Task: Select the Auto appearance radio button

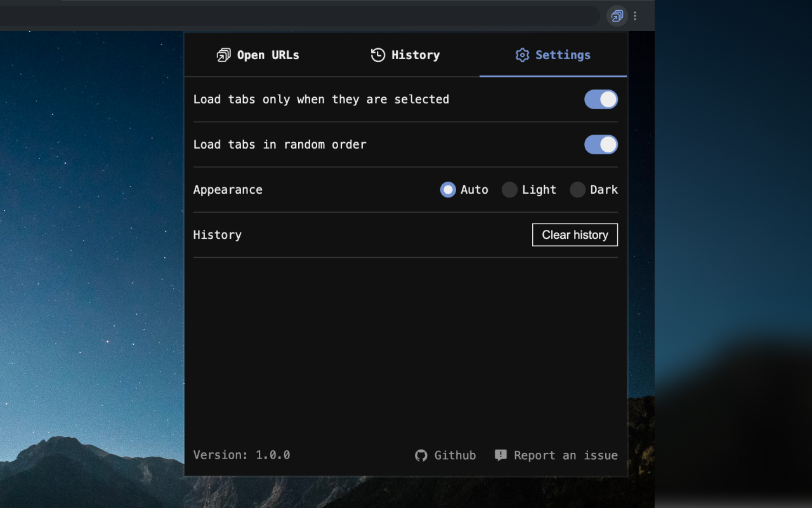Action: tap(448, 190)
